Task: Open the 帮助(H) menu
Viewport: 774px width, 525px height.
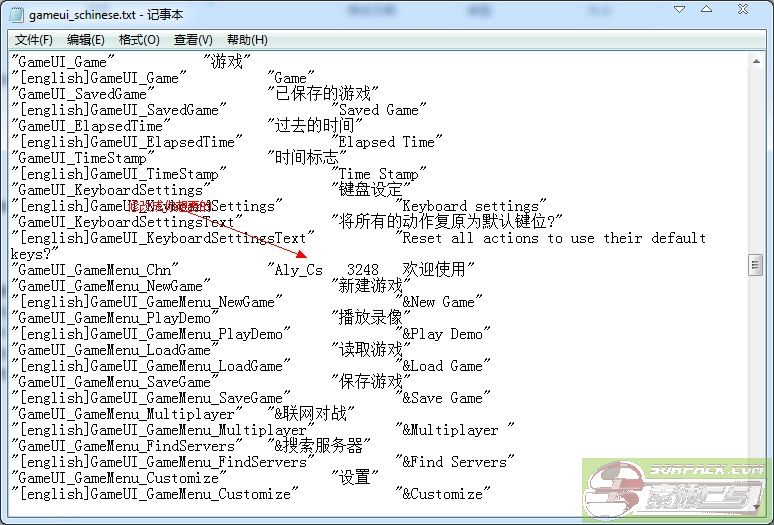Action: tap(247, 40)
